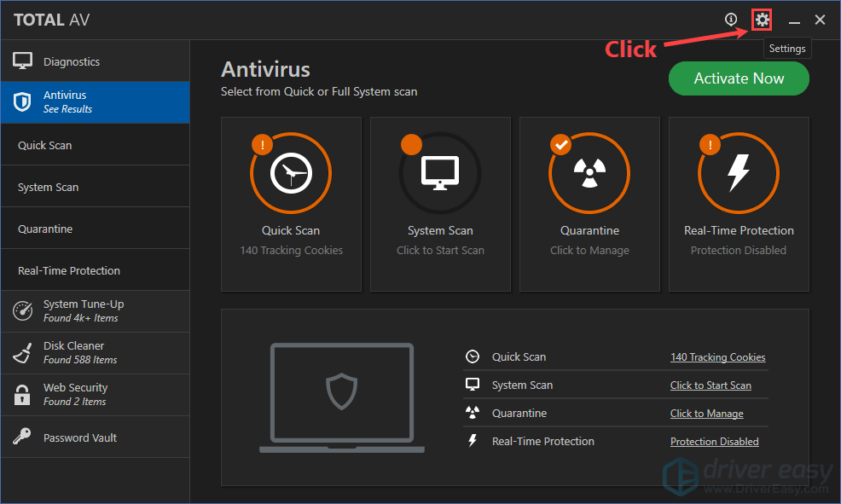The image size is (841, 504).
Task: Open Settings via the gear icon
Action: pyautogui.click(x=762, y=20)
